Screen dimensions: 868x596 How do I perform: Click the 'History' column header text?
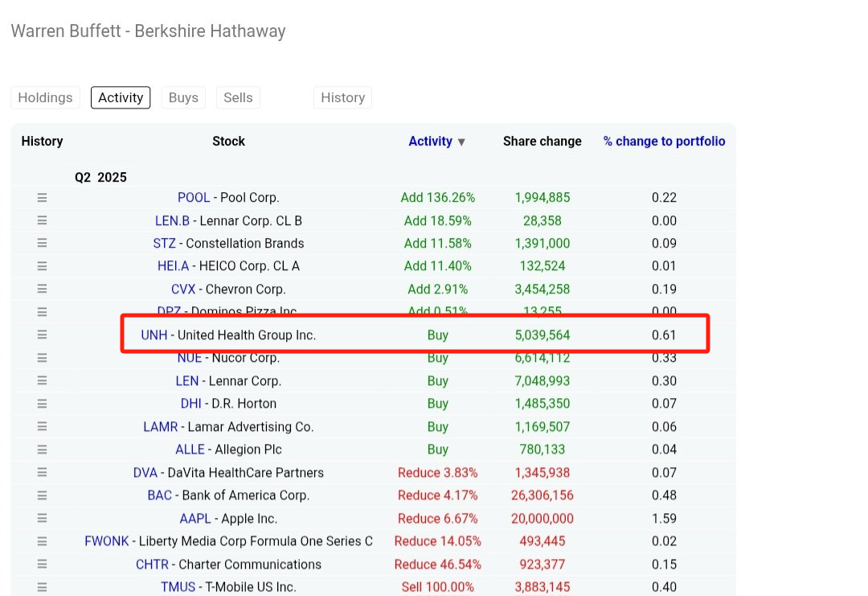click(42, 142)
